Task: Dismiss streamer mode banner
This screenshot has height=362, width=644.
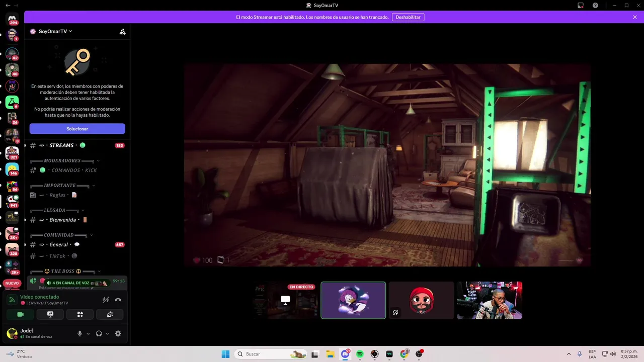Action: 635,17
